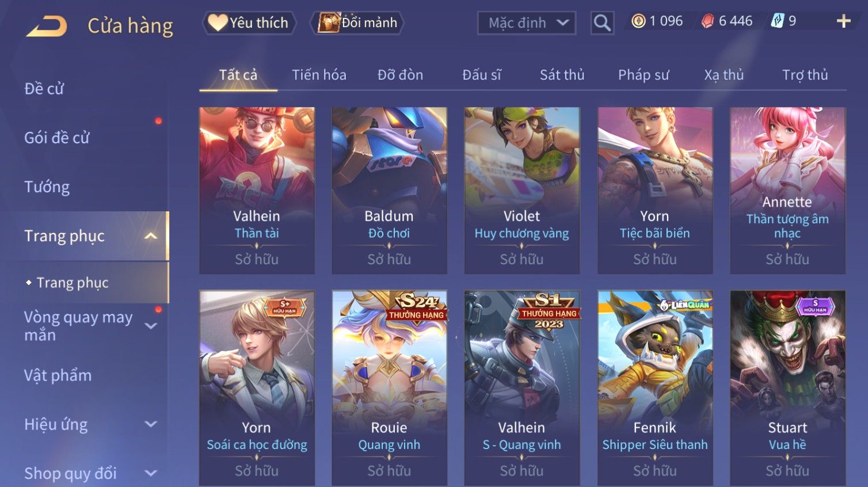Select the Fennik Shipper Siêu thanh card
Viewport: 868px width, 487px height.
(x=655, y=388)
